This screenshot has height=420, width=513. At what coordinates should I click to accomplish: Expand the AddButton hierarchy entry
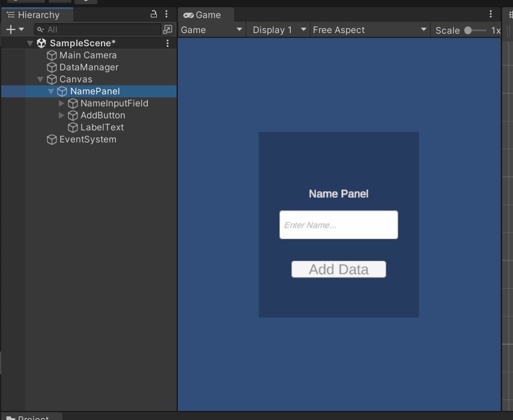point(60,115)
